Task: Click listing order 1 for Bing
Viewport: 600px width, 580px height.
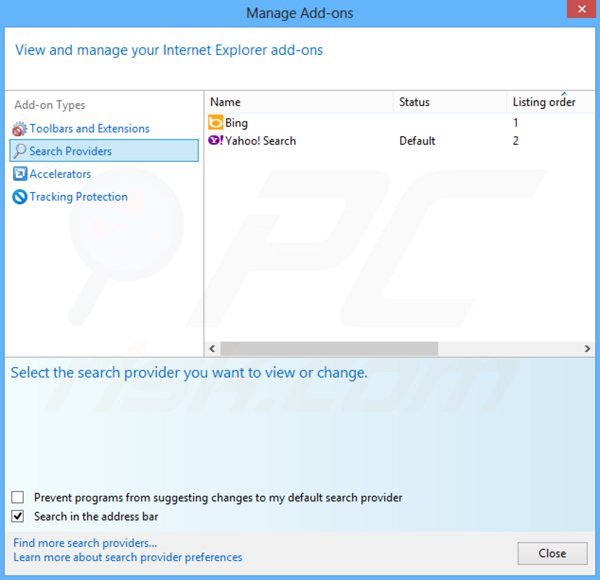Action: (x=516, y=123)
